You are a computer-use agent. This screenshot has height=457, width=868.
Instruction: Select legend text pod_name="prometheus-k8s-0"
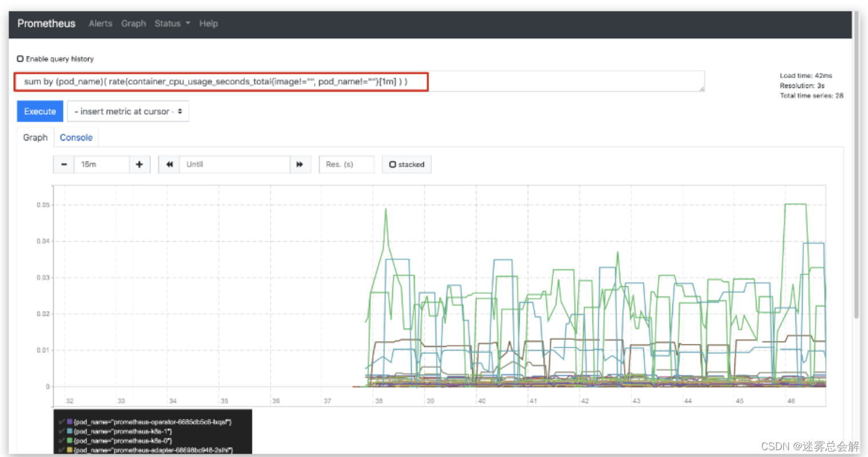pyautogui.click(x=123, y=440)
